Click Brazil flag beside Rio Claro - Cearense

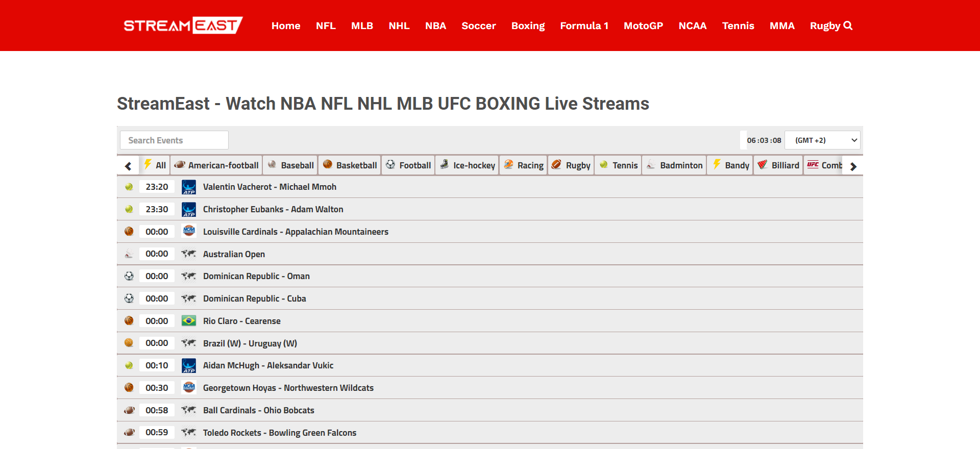coord(189,321)
